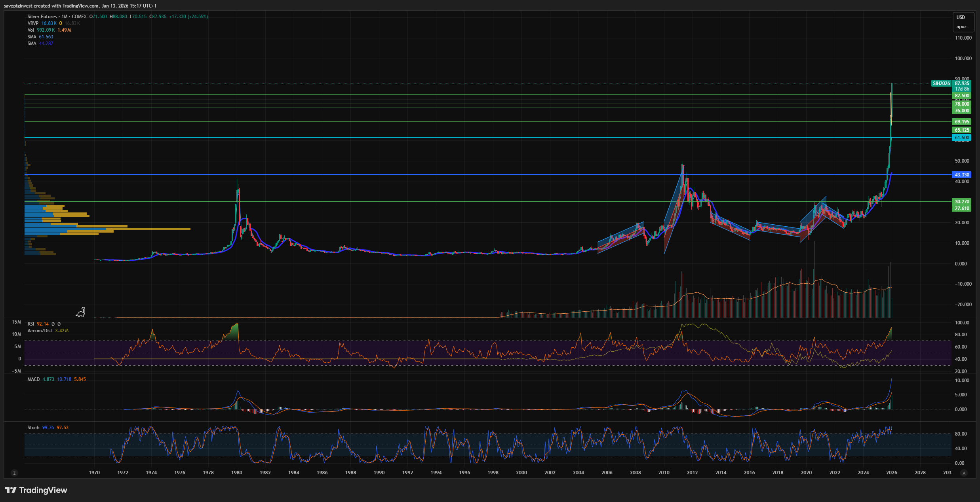The image size is (980, 502).
Task: Select the Stoch indicator legend
Action: [33, 428]
